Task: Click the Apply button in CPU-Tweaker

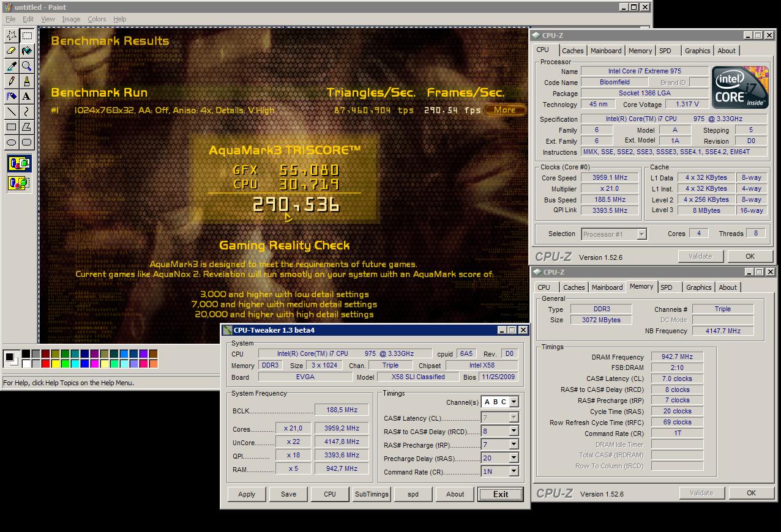Action: point(247,494)
